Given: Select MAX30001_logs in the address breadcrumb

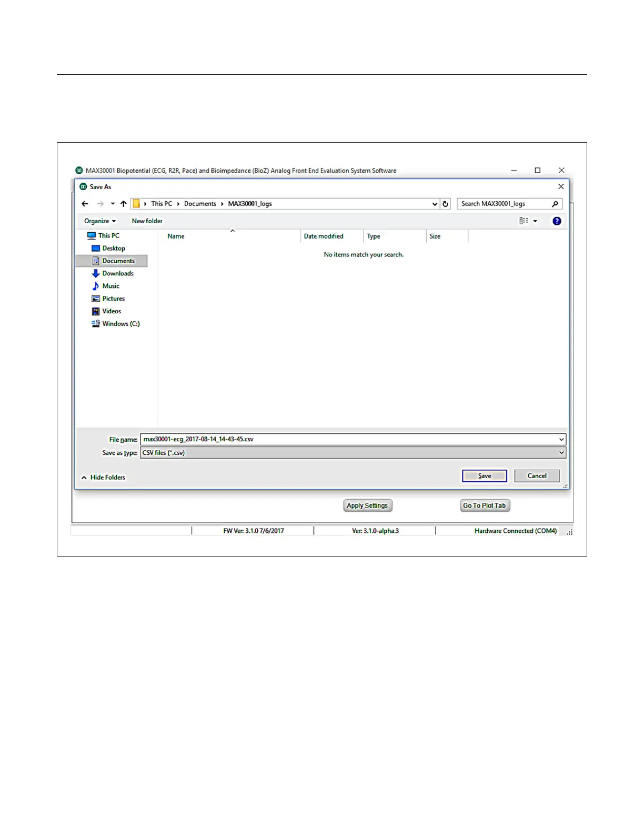Looking at the screenshot, I should click(x=250, y=204).
